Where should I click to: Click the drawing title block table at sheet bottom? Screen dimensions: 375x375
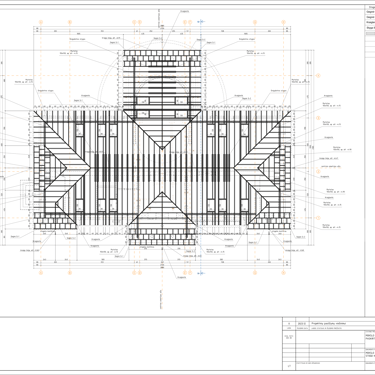(x=329, y=345)
